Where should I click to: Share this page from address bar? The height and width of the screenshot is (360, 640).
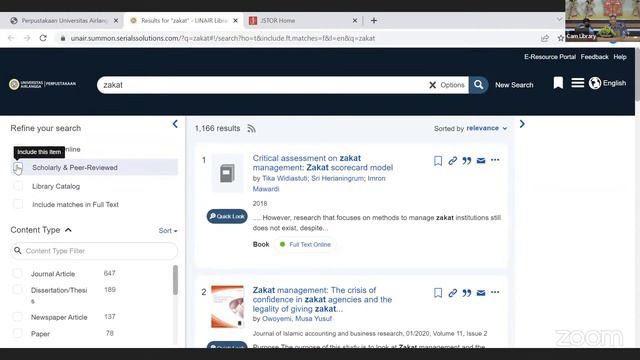point(544,38)
